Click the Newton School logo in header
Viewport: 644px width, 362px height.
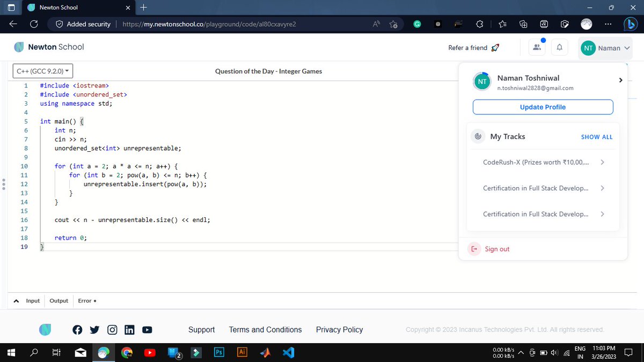coord(49,47)
